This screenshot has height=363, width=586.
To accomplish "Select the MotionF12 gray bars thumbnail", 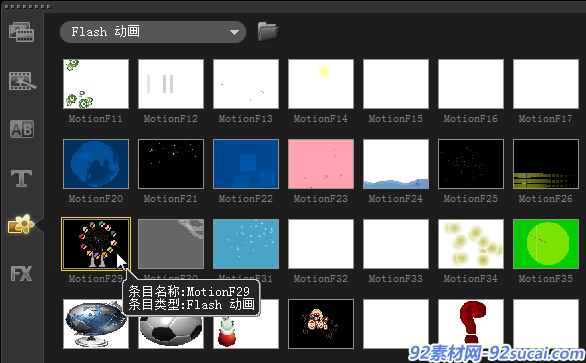I will point(171,84).
